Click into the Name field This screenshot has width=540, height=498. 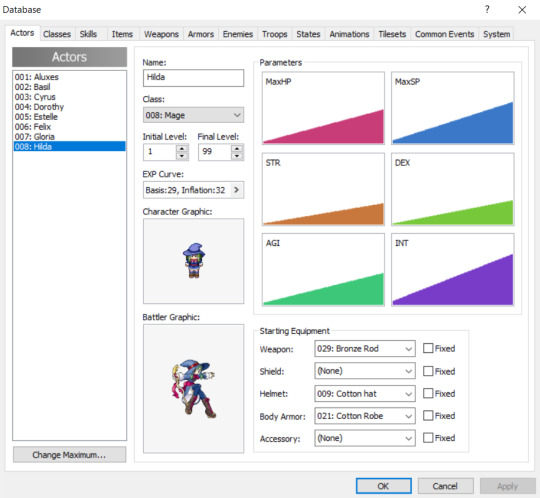tap(193, 78)
